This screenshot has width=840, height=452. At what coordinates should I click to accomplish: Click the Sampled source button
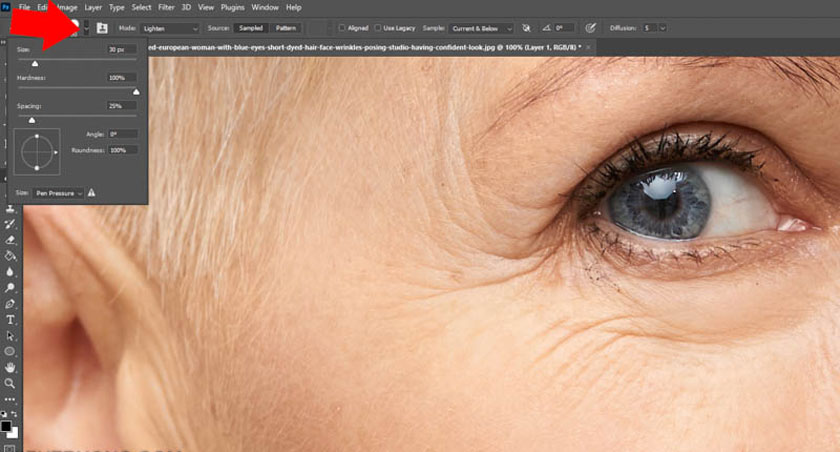click(250, 28)
